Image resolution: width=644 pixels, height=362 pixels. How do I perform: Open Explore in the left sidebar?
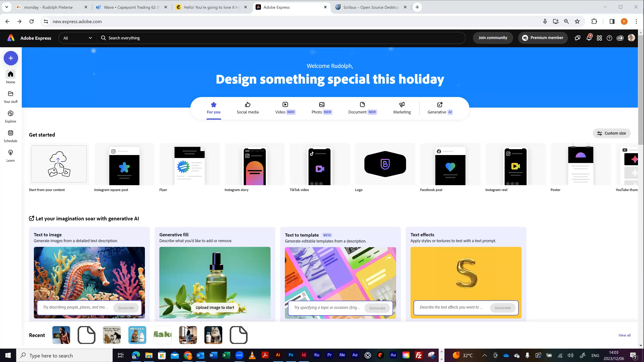pos(11,117)
